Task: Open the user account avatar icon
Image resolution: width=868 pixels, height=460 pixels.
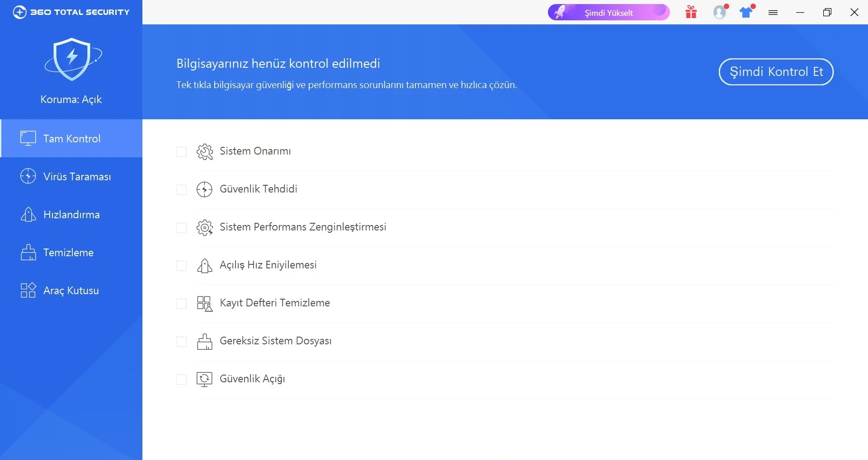Action: [720, 12]
